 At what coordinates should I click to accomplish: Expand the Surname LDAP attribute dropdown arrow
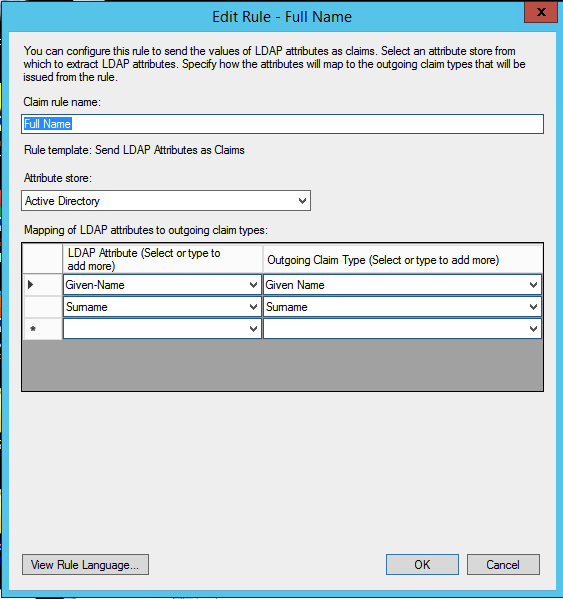click(253, 307)
